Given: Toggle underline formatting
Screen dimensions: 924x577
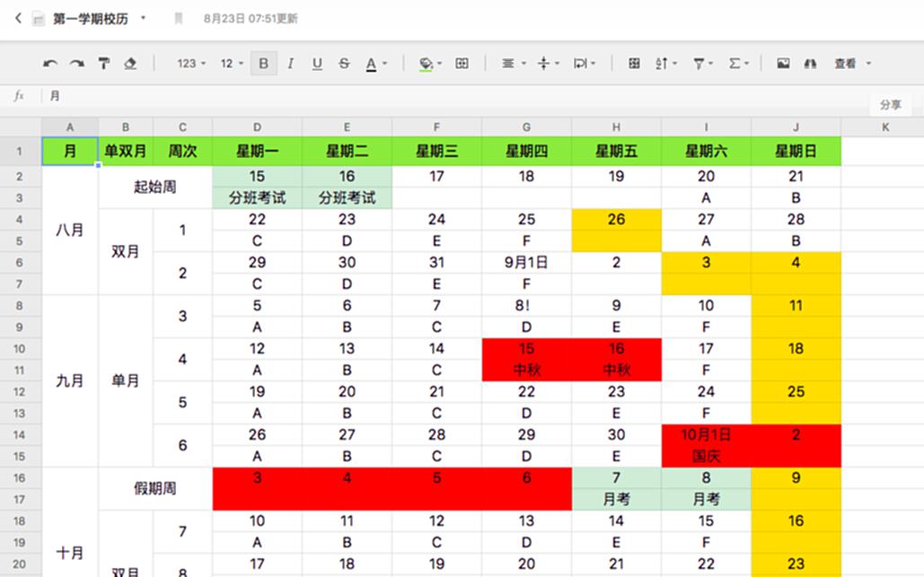Looking at the screenshot, I should click(317, 64).
